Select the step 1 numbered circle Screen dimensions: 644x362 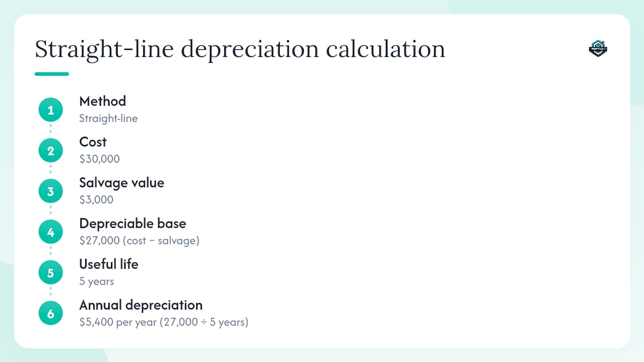point(51,110)
